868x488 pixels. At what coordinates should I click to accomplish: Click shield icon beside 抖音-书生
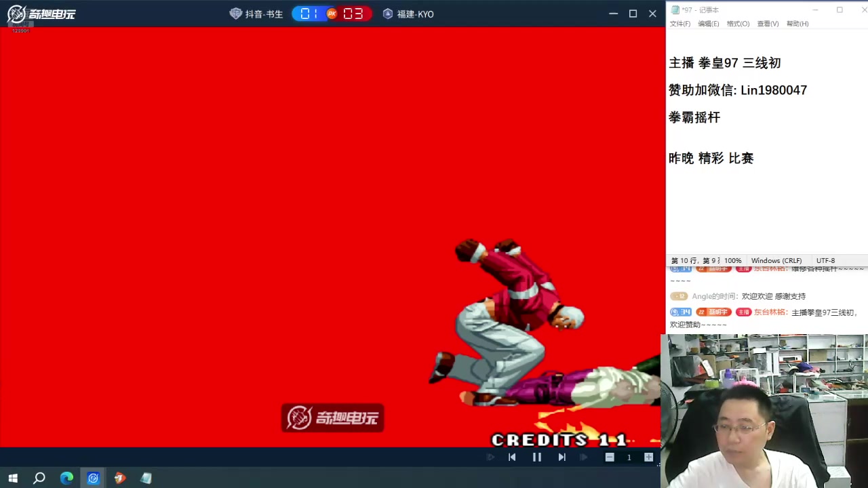236,14
